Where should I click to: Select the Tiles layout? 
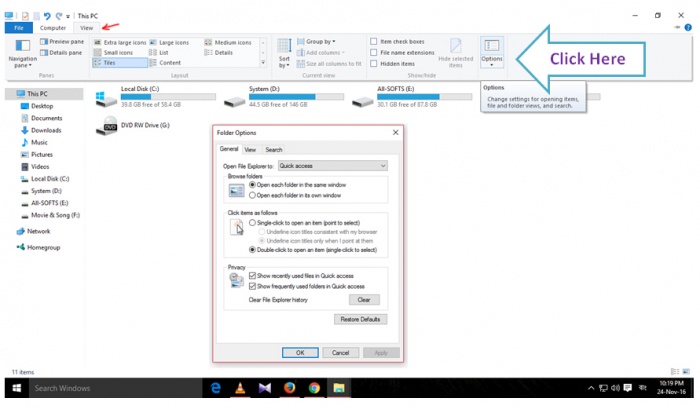coord(120,63)
